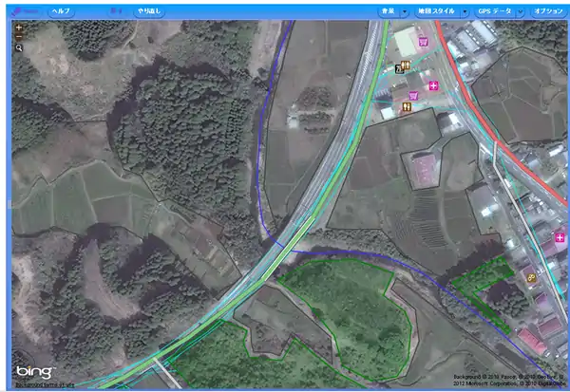Select the pink cross POI near red road
This screenshot has height=392, width=570.
point(433,86)
